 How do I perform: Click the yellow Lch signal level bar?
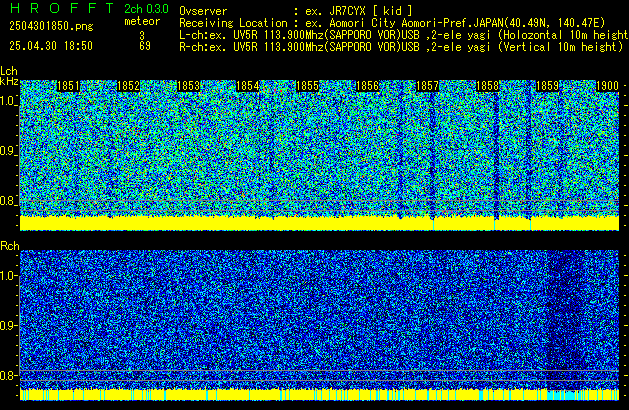319,223
